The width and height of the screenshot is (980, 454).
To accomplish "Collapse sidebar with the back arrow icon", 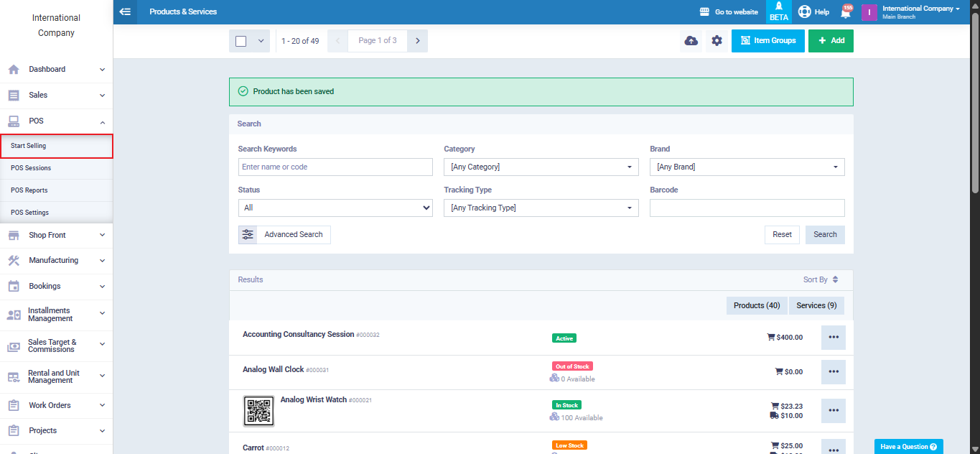I will point(125,11).
